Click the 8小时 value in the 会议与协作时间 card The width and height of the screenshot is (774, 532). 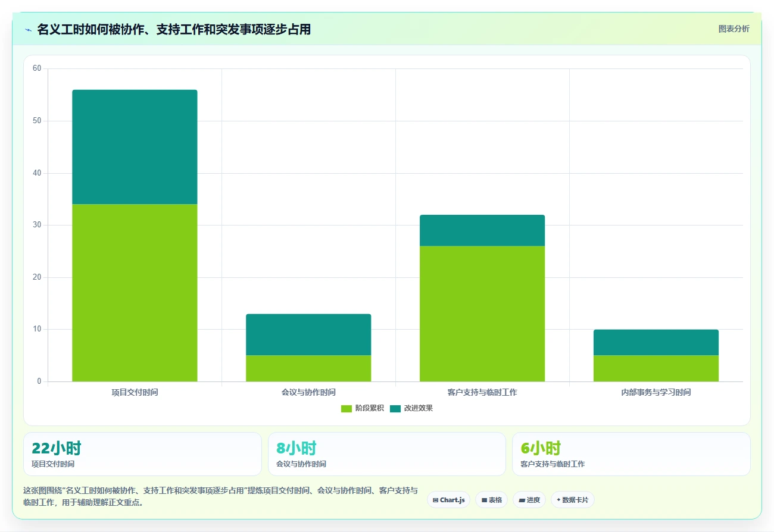[x=297, y=448]
